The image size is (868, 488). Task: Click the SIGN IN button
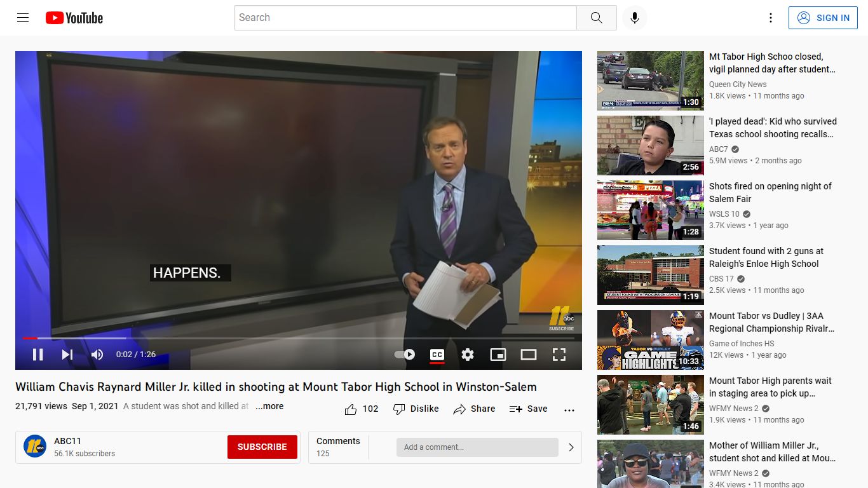pos(823,18)
